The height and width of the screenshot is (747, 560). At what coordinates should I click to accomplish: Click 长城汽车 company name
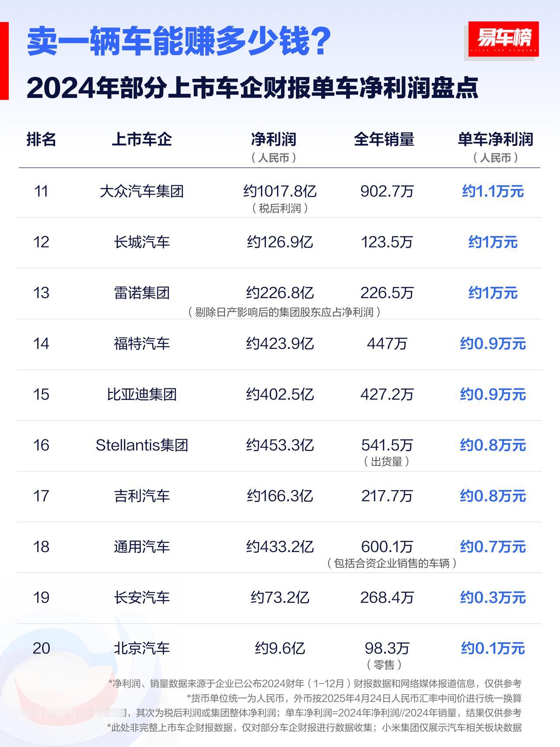click(x=142, y=242)
